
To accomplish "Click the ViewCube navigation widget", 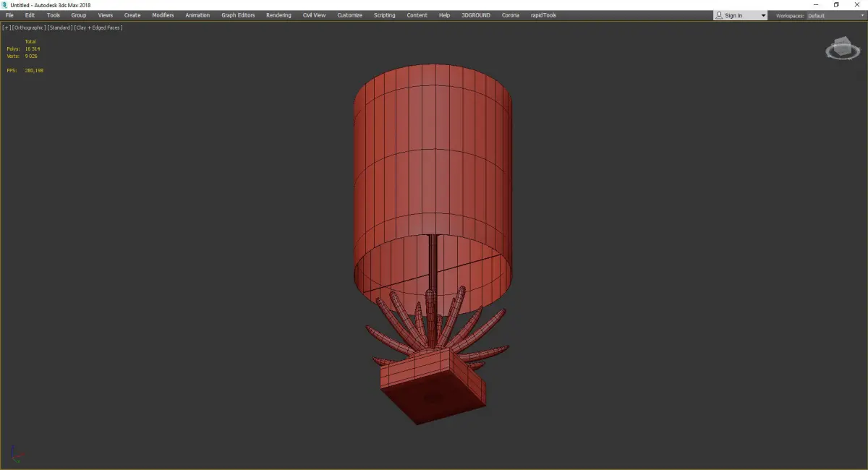I will tap(842, 50).
